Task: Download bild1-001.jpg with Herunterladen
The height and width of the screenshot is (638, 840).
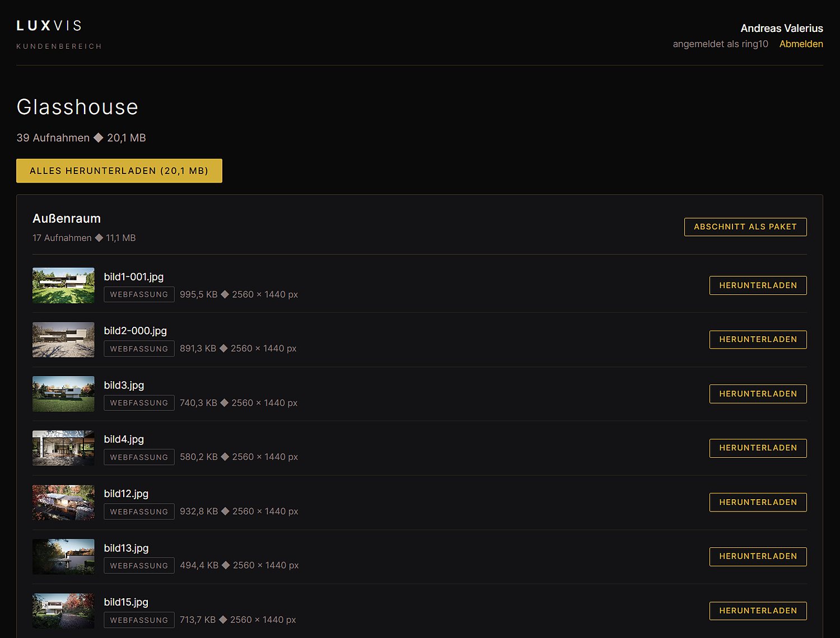Action: tap(758, 285)
